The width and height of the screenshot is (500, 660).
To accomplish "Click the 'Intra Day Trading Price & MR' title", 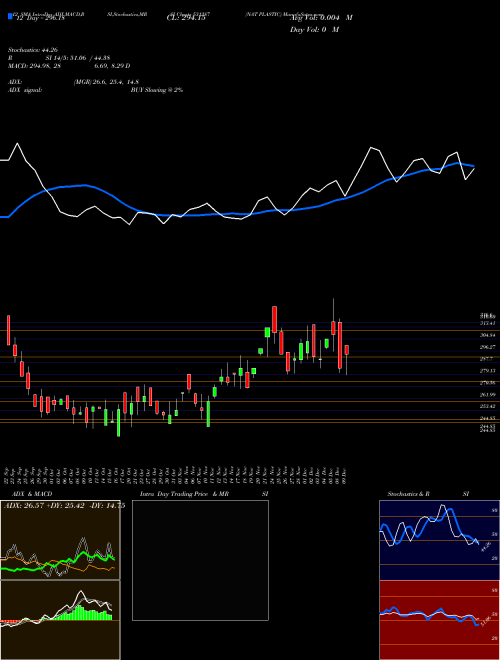I will tap(184, 494).
